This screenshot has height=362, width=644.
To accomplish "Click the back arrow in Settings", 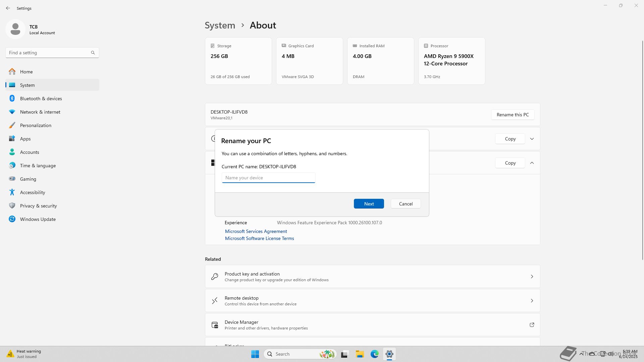I will coord(8,8).
